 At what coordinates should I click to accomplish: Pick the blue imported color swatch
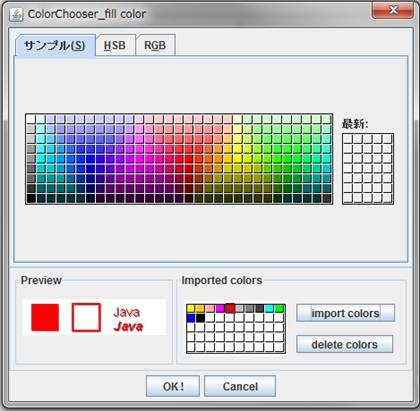point(191,318)
